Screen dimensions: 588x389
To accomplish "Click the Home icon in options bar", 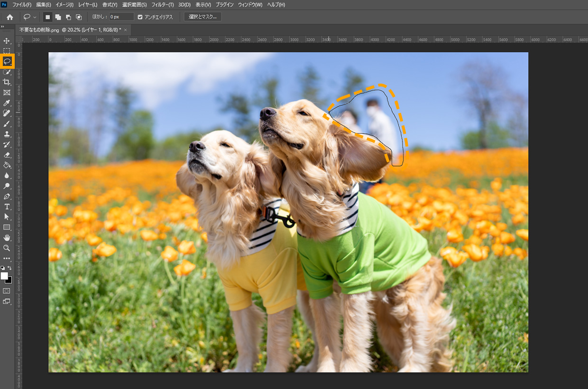I will [x=9, y=17].
